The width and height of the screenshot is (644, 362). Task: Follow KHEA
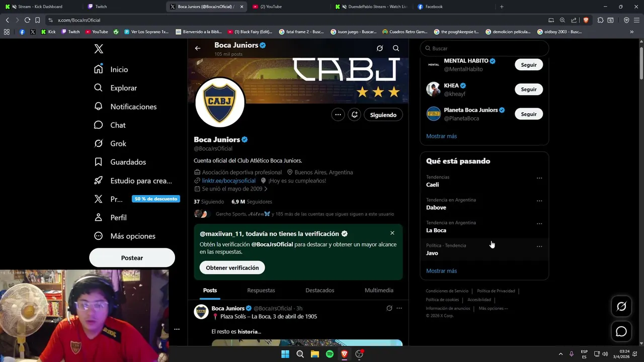pos(529,89)
